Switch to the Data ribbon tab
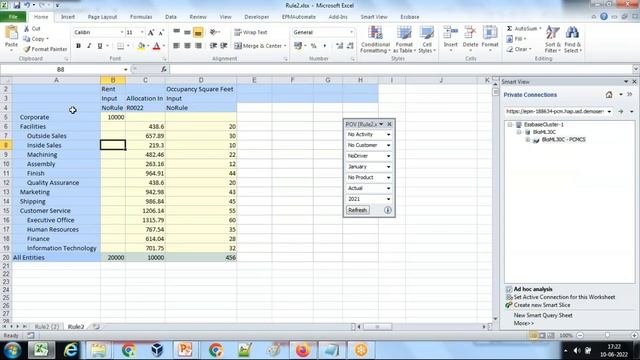Viewport: 640px width, 360px height. 171,17
